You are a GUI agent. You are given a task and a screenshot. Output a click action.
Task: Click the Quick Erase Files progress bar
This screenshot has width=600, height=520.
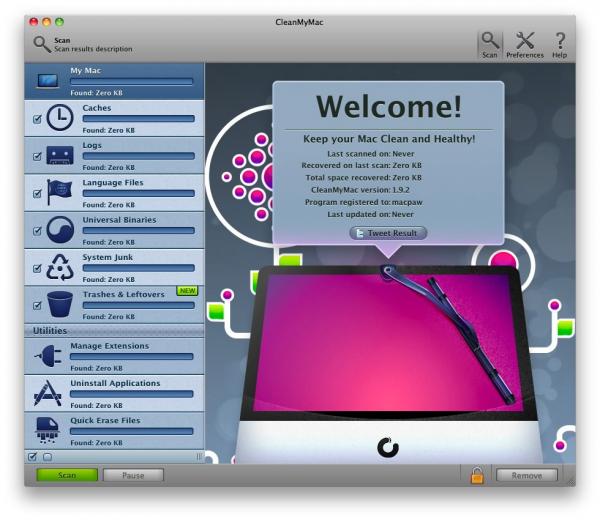[x=132, y=431]
